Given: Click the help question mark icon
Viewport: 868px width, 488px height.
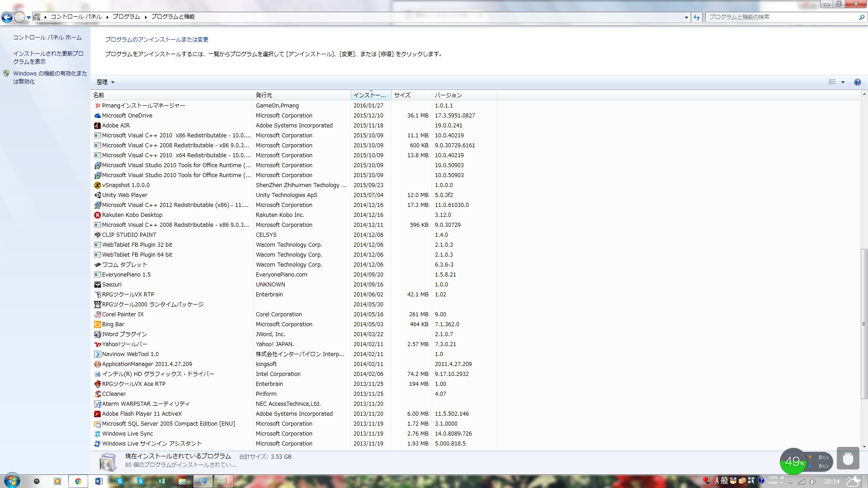Looking at the screenshot, I should (x=857, y=82).
